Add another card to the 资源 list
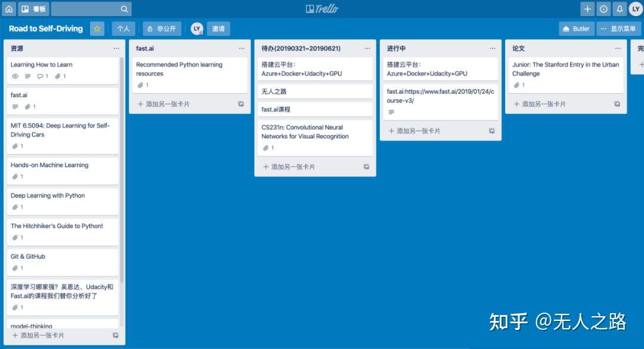The width and height of the screenshot is (644, 349). click(38, 335)
